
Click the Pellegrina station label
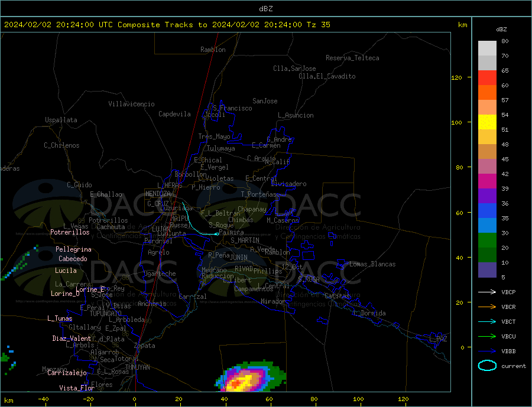coord(74,249)
